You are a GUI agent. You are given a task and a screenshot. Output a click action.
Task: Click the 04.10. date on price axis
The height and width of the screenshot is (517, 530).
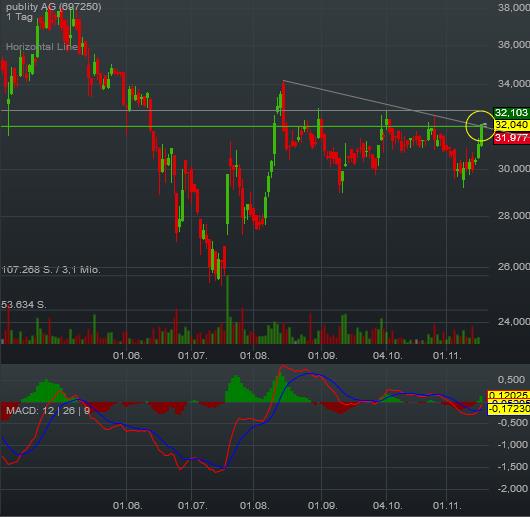[387, 355]
